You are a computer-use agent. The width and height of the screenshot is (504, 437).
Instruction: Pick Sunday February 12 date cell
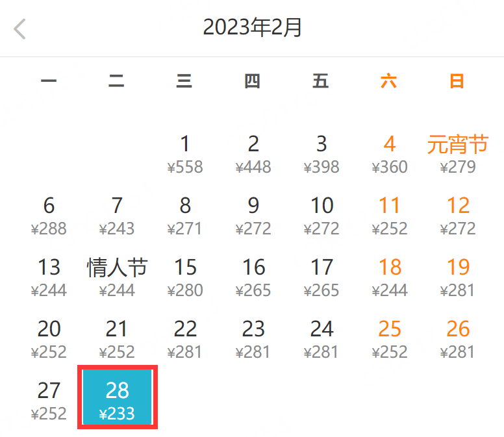pyautogui.click(x=458, y=216)
